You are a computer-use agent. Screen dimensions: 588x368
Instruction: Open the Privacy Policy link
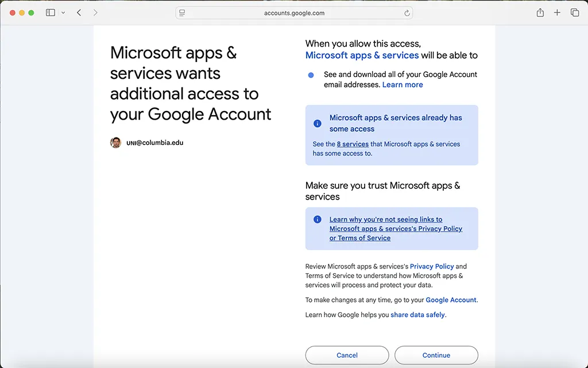[x=432, y=266]
